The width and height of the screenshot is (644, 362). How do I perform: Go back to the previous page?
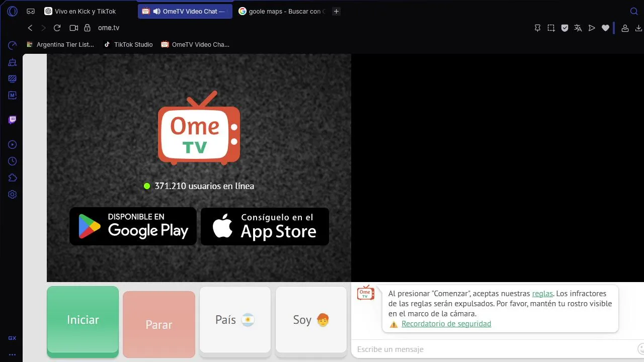tap(30, 28)
